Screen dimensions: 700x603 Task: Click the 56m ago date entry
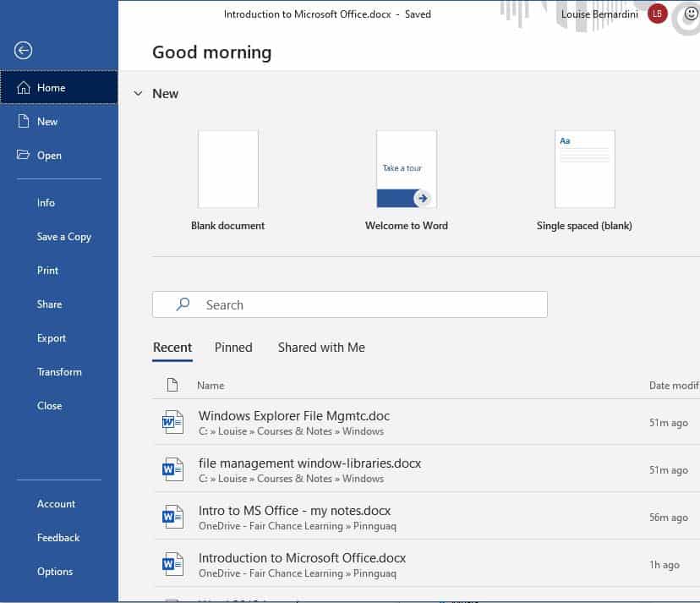coord(669,518)
